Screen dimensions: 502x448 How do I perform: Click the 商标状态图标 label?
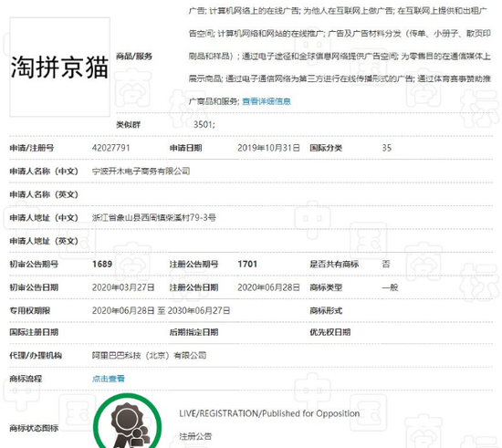[x=34, y=428]
